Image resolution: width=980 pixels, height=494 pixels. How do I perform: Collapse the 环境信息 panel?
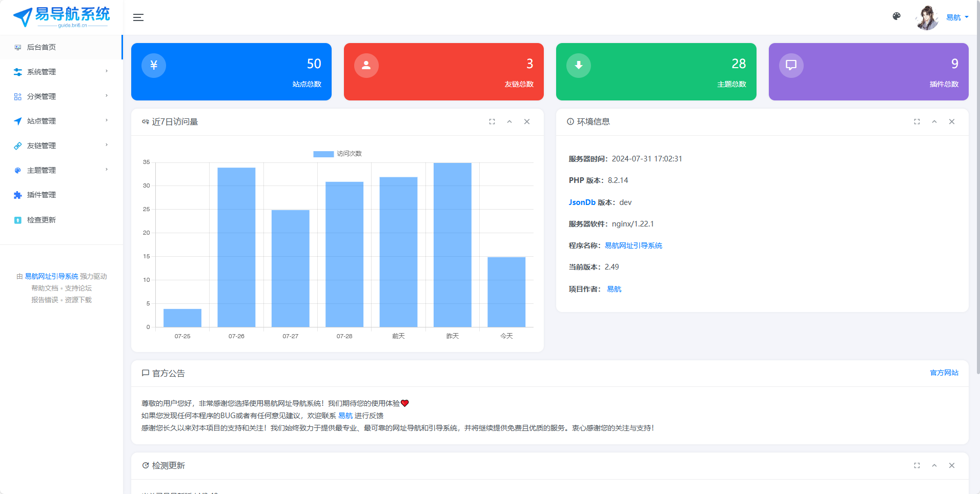click(x=934, y=121)
